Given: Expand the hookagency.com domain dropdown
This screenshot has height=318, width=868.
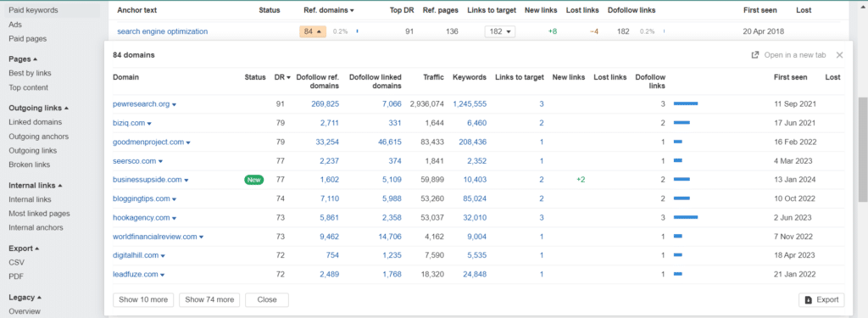Looking at the screenshot, I should point(175,218).
